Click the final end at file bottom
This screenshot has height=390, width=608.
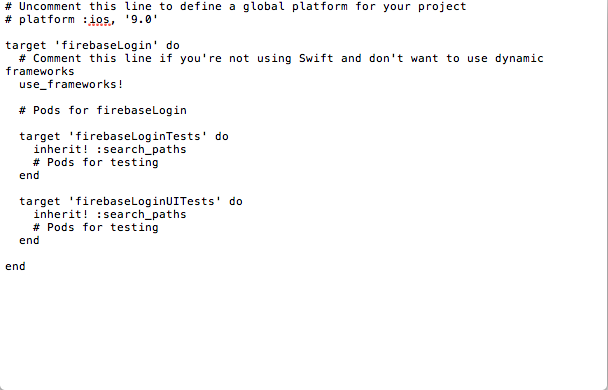pos(16,267)
